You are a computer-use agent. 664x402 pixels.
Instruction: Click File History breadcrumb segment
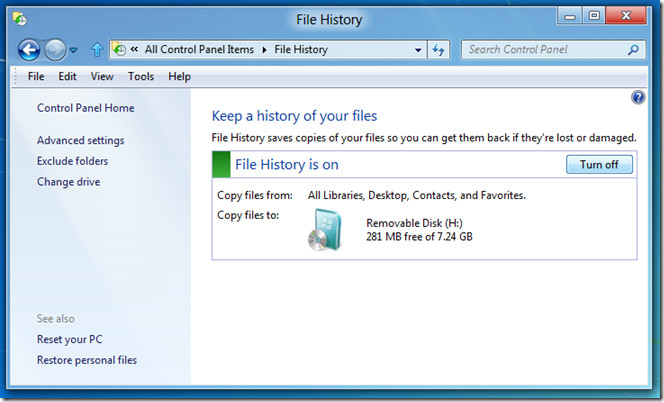pos(301,50)
